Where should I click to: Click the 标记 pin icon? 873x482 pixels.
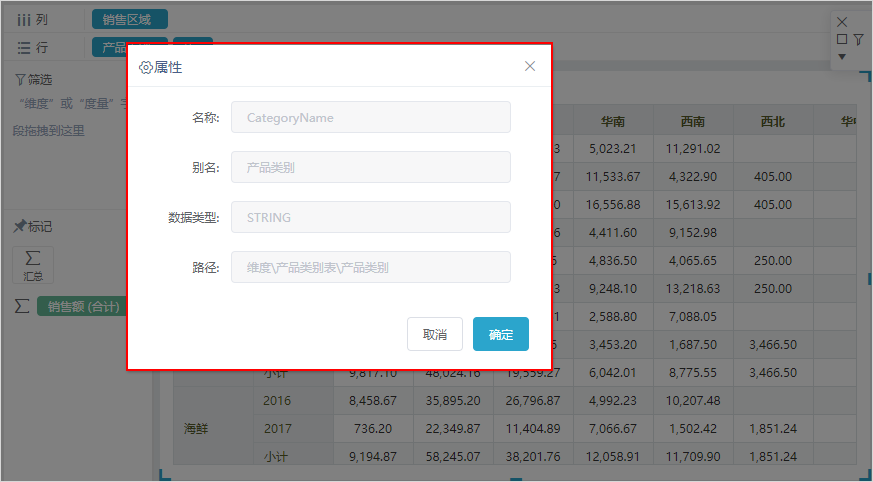(20, 226)
